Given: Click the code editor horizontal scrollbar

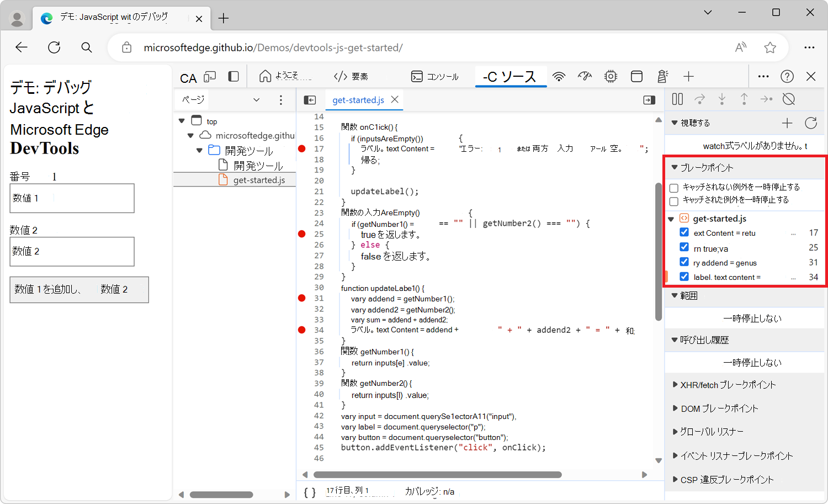Looking at the screenshot, I should [x=437, y=475].
